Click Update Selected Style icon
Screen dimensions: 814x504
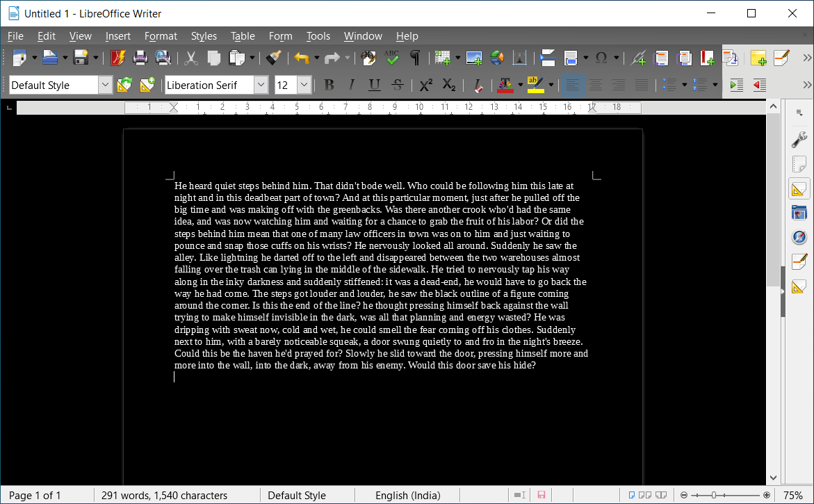[124, 85]
